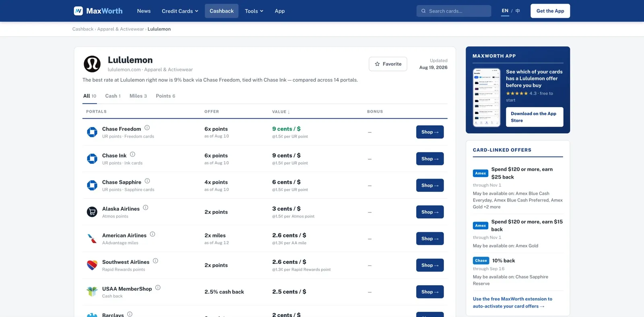Open info icon next to USAA MemberShop
This screenshot has width=644, height=317.
[158, 288]
